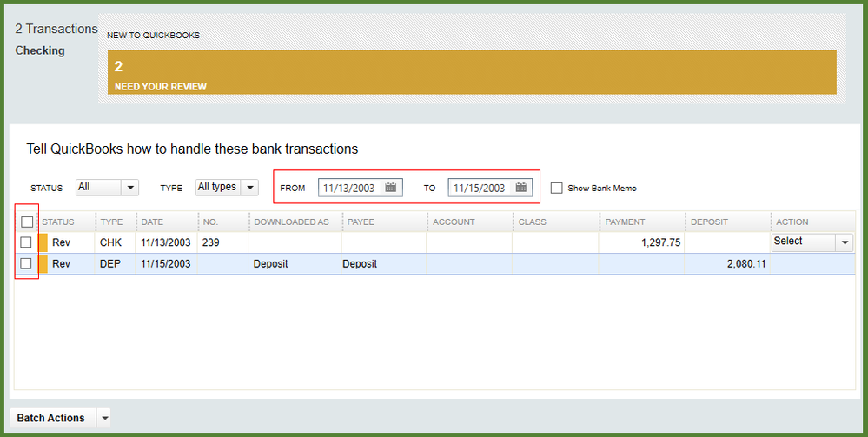Click the yellow status flag on the CHK row
The image size is (868, 437).
click(x=43, y=242)
